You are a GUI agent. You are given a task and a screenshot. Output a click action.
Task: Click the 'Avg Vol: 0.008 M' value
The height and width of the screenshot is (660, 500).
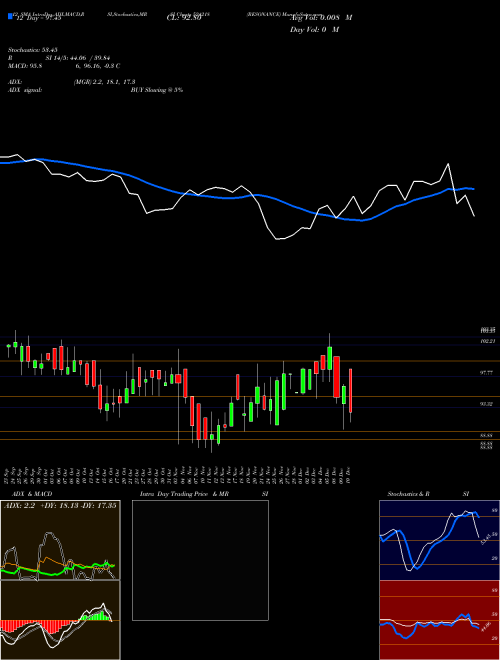coord(321,18)
